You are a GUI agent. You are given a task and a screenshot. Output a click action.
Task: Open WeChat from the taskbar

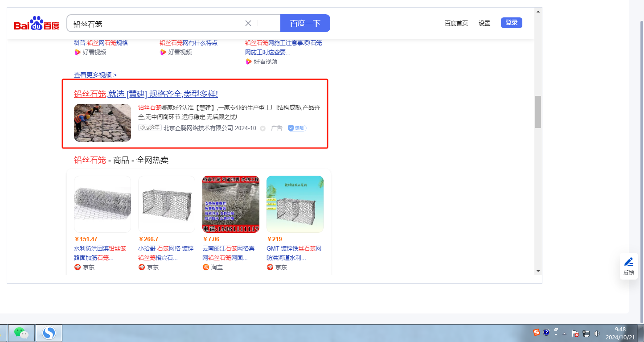[x=21, y=333]
